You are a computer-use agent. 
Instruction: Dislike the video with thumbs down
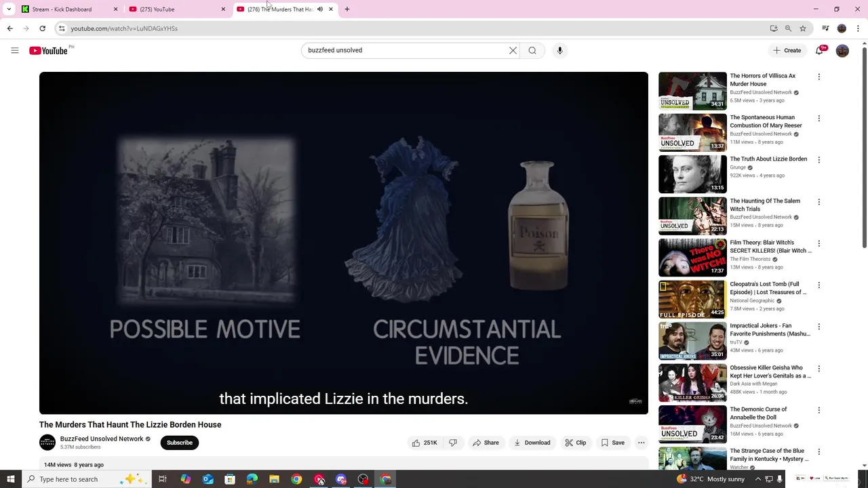click(x=453, y=443)
